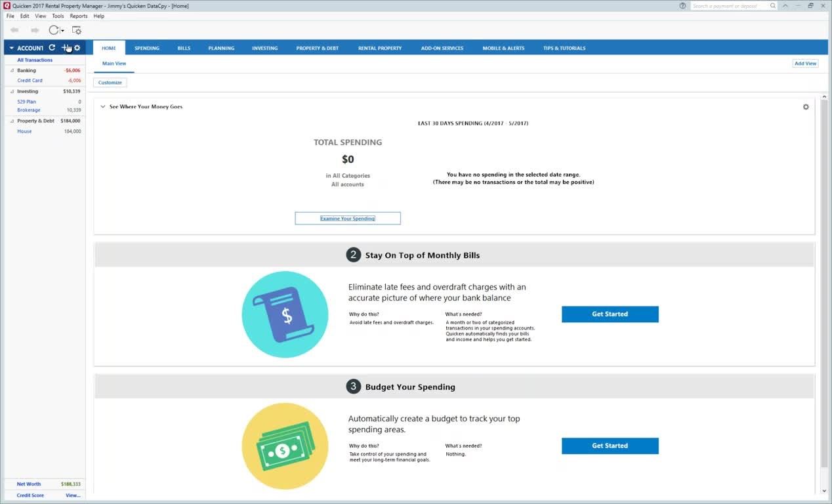Open the Reports menu
832x504 pixels.
[x=79, y=16]
